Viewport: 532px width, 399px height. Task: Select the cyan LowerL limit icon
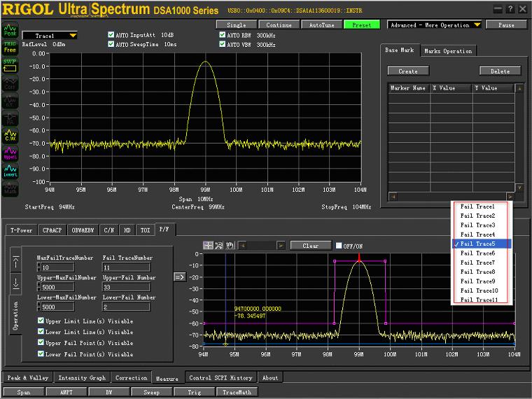(x=10, y=169)
